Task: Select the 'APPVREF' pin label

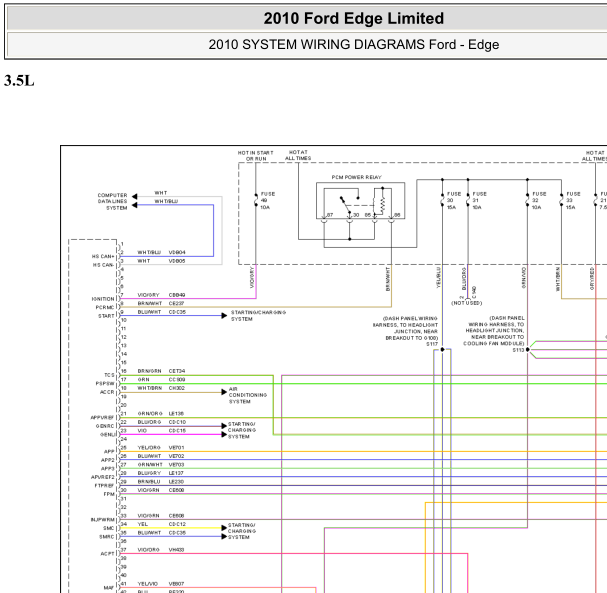Action: [103, 418]
